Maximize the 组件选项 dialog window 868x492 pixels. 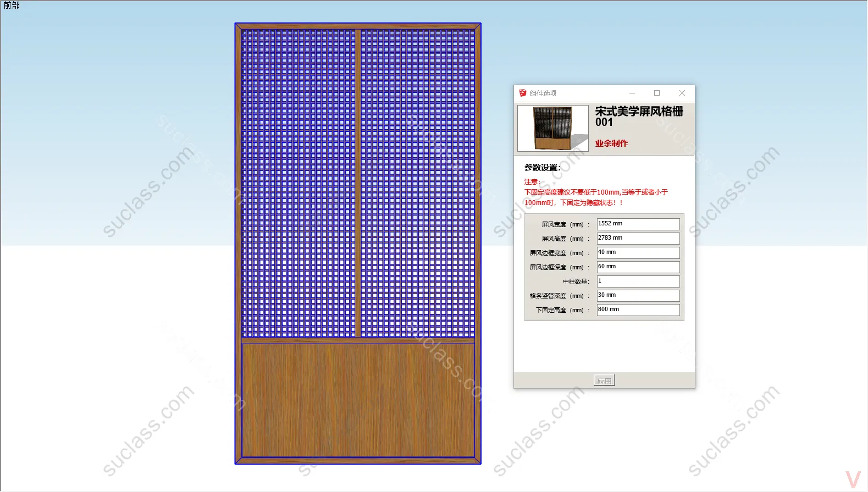657,93
